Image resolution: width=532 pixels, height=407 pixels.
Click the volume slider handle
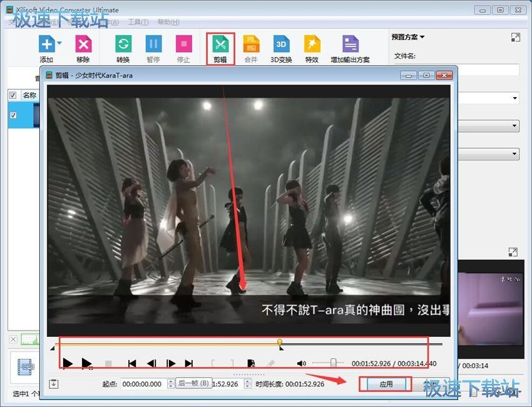pyautogui.click(x=333, y=363)
